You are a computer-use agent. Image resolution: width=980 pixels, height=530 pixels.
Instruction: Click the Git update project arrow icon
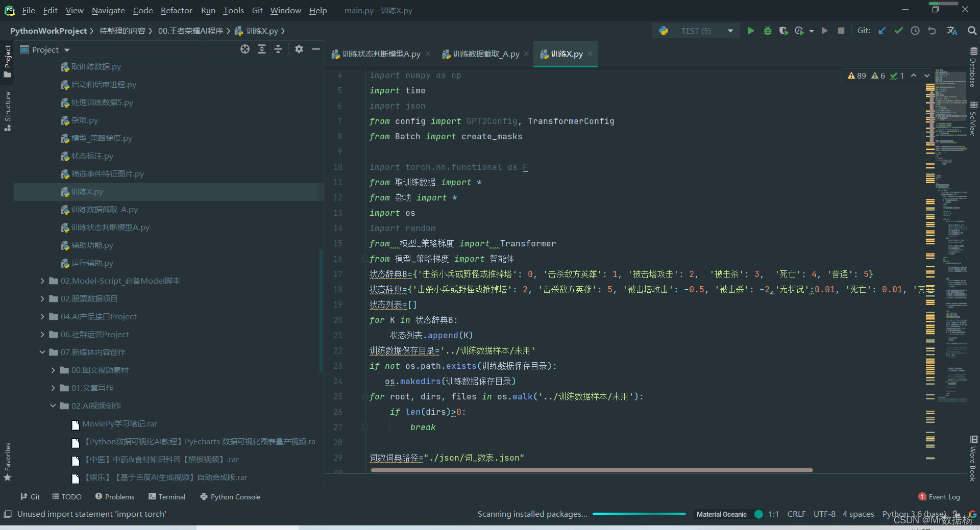tap(882, 31)
